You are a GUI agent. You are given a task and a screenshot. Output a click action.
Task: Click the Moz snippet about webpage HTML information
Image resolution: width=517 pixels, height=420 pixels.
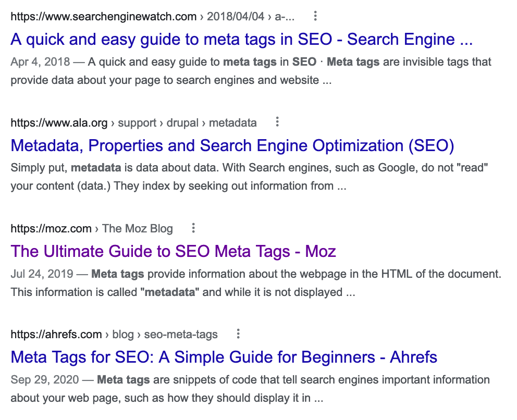(255, 283)
